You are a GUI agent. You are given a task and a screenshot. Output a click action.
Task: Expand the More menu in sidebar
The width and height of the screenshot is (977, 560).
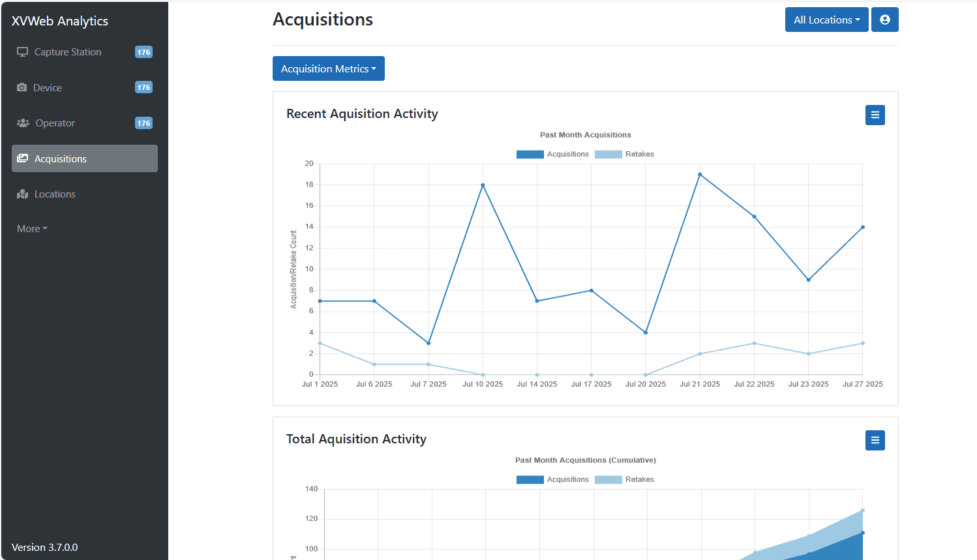32,229
